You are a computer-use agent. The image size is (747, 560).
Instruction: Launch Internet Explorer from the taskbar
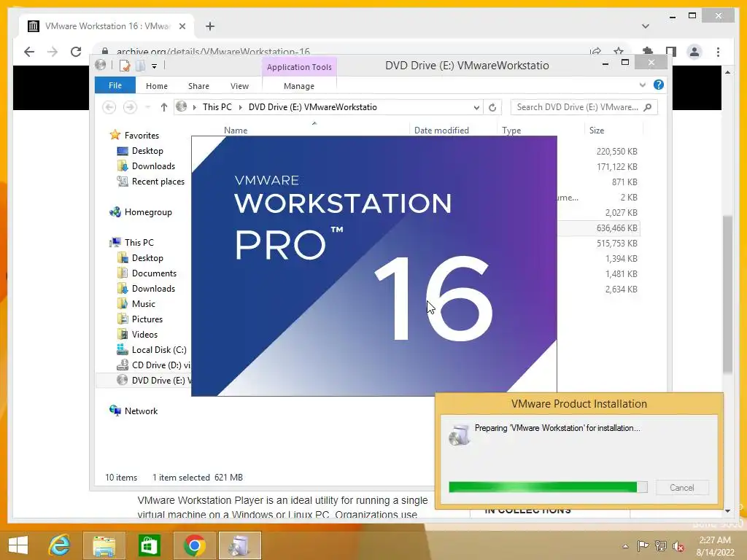click(x=60, y=545)
